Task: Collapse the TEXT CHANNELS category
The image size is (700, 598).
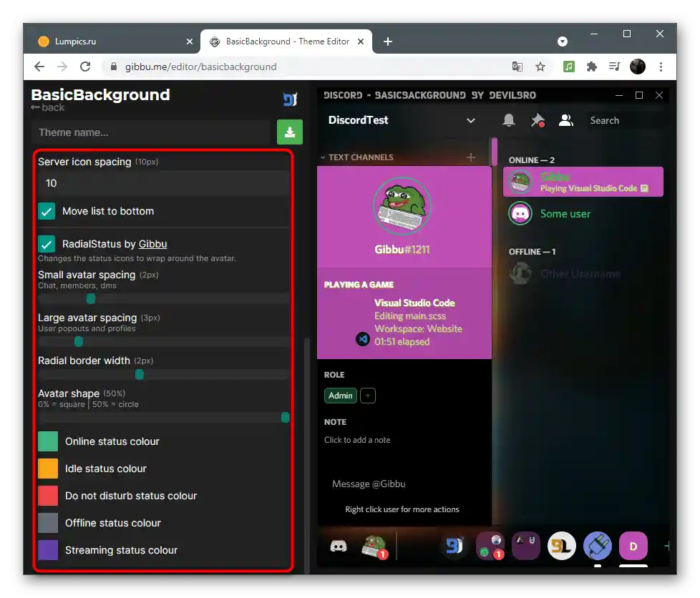Action: pos(356,157)
